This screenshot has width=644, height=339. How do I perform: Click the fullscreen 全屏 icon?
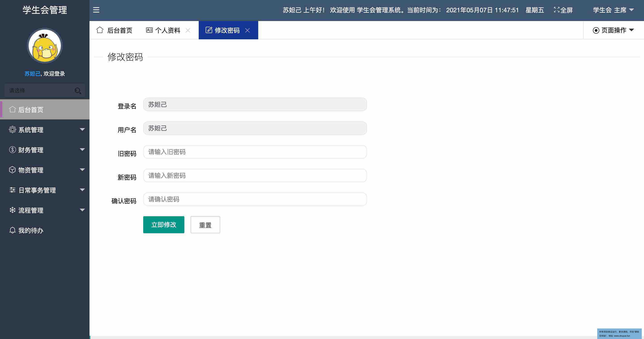[557, 10]
